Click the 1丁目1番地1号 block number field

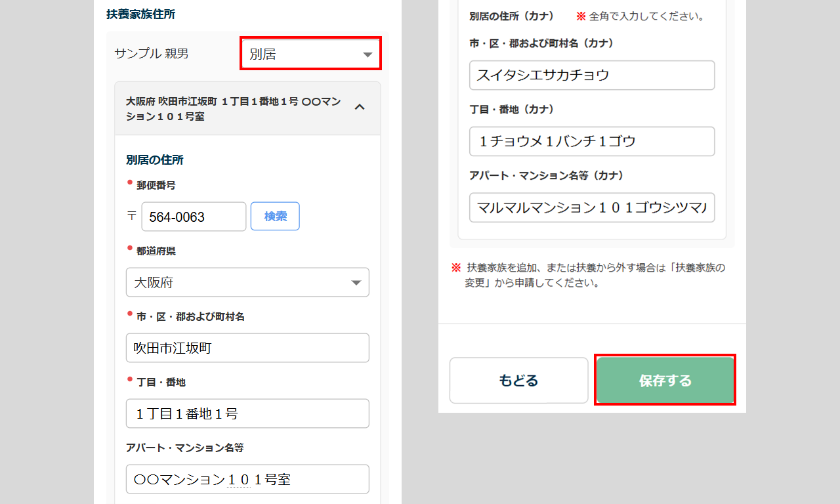247,413
